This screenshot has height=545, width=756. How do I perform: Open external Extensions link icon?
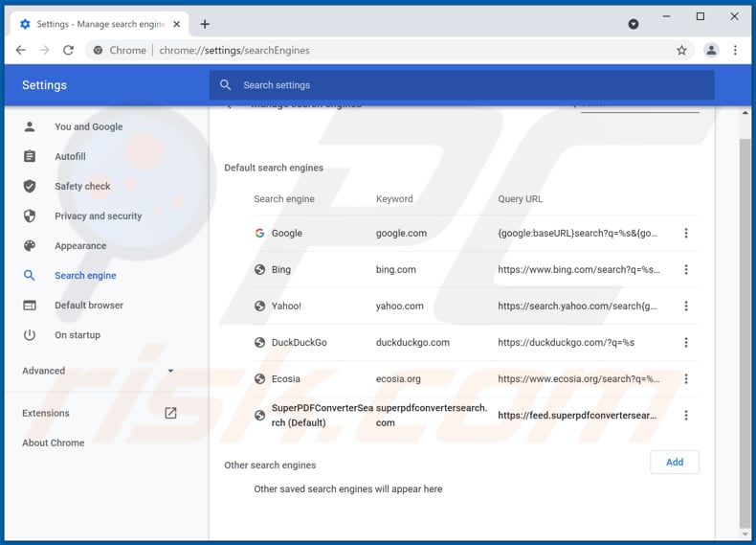click(170, 413)
